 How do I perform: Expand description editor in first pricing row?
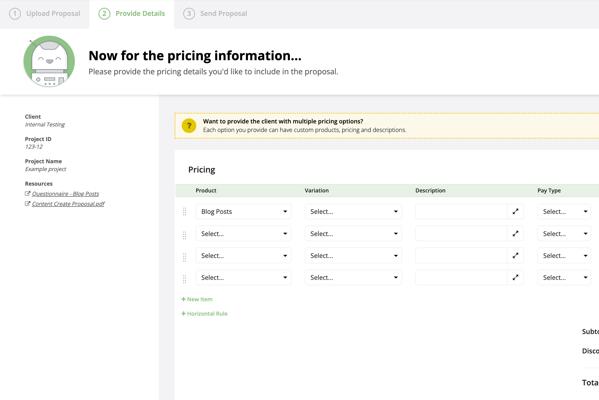pyautogui.click(x=515, y=211)
